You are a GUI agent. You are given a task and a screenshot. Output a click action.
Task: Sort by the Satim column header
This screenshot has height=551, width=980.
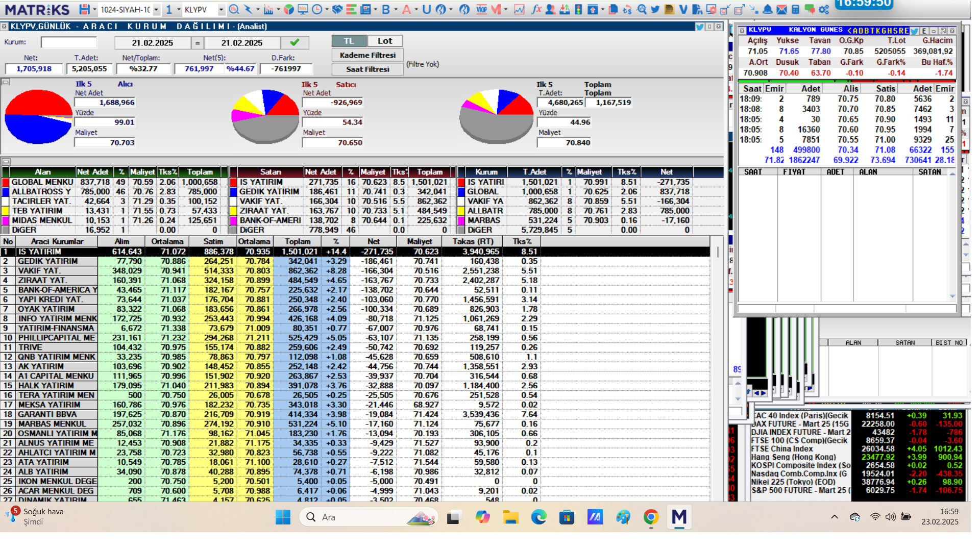[x=213, y=241]
